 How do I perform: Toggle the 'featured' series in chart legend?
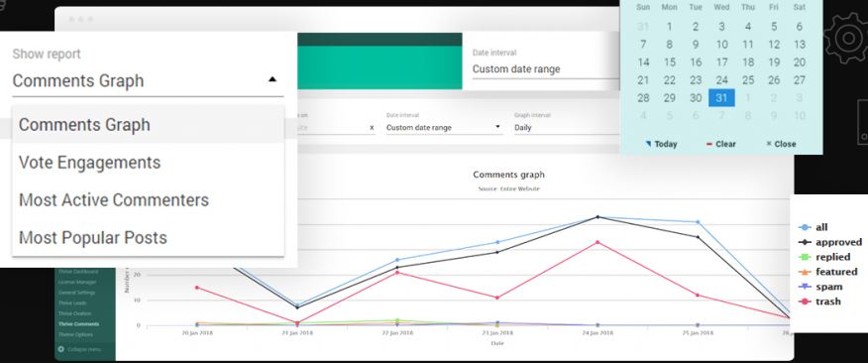pos(828,272)
